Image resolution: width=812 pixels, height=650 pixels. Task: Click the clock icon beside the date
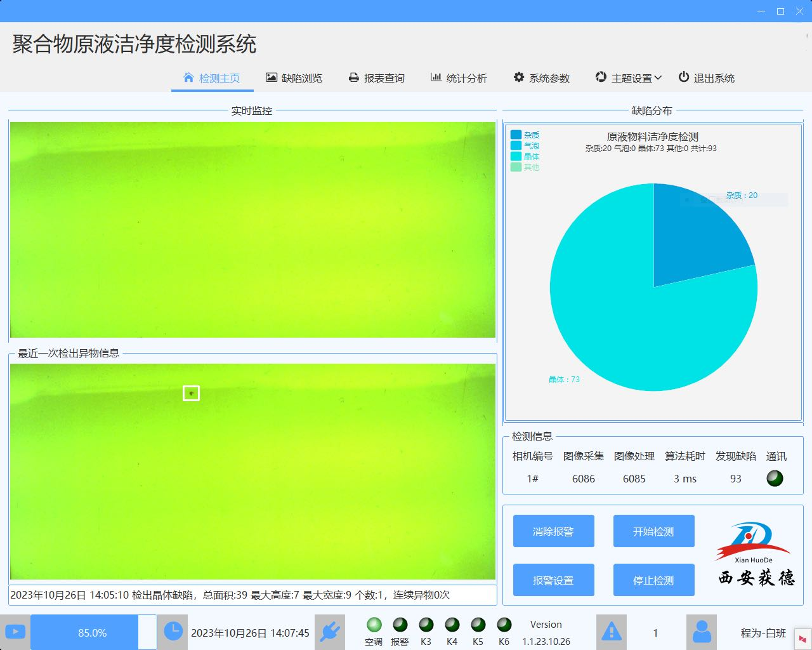click(173, 632)
